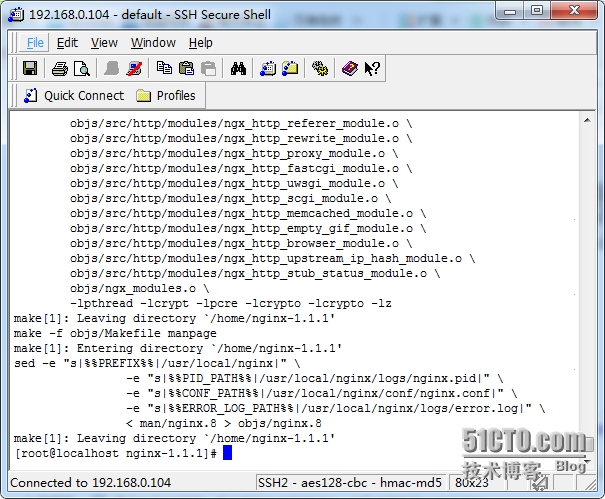Viewport: 605px width, 499px height.
Task: Click the Paste Selection icon
Action: tap(209, 69)
